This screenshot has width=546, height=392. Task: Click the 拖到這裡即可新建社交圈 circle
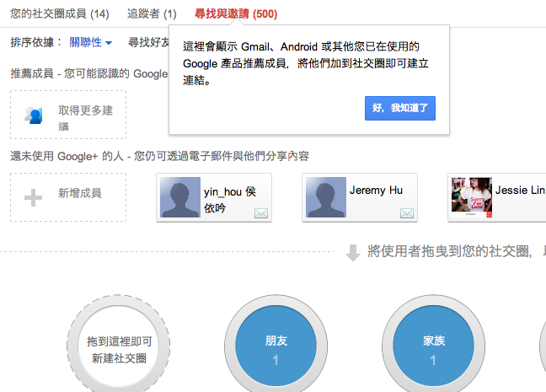pos(119,346)
